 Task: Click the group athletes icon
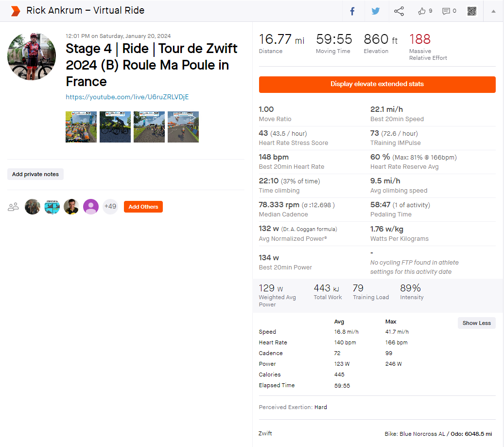(x=13, y=207)
